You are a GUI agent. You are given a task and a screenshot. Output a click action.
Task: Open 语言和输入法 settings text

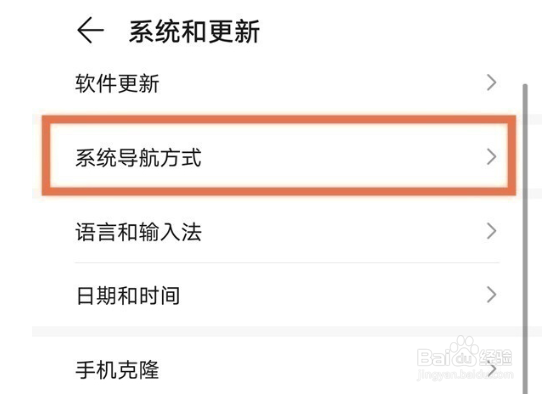tap(138, 232)
